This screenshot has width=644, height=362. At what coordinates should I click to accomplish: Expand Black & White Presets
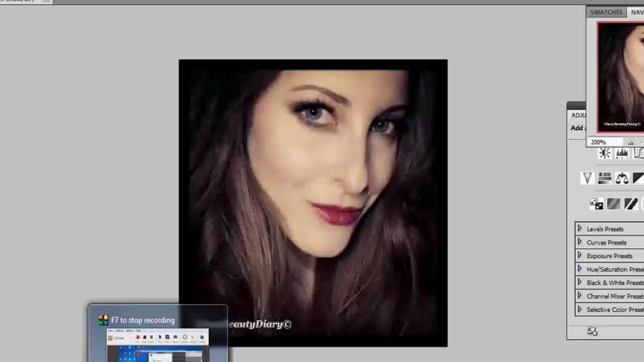580,283
